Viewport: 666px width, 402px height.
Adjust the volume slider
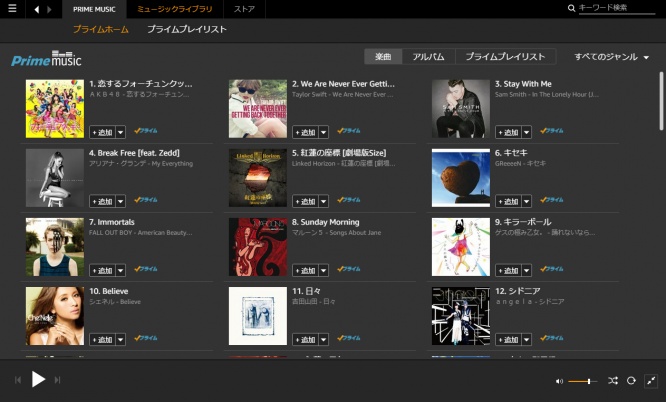tap(582, 381)
